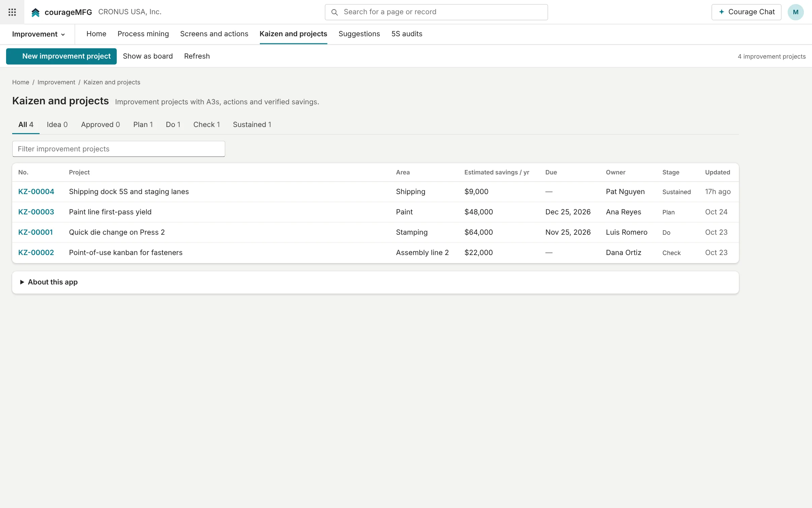Click Show as board

pyautogui.click(x=148, y=56)
